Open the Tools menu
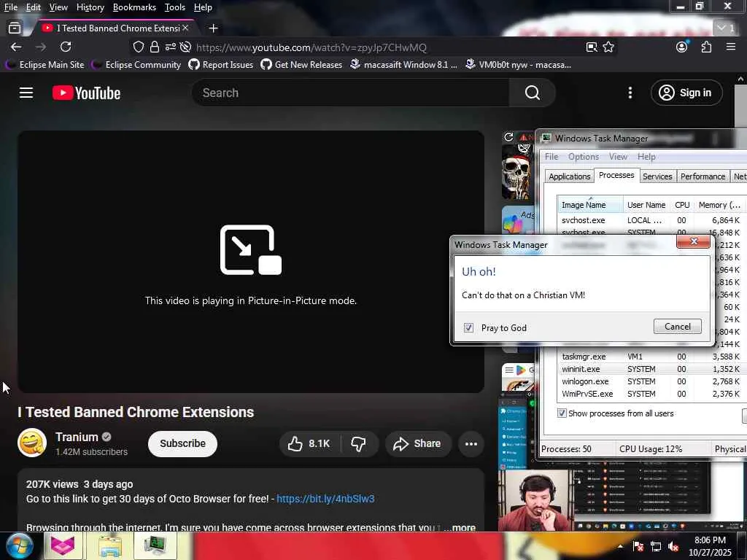Image resolution: width=747 pixels, height=560 pixels. [x=175, y=7]
